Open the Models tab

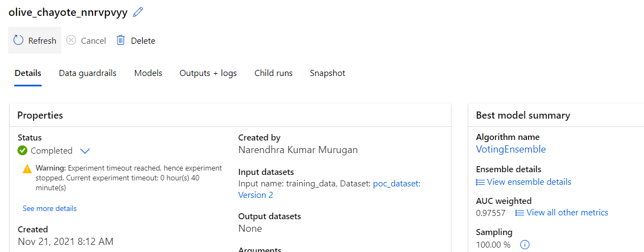tap(148, 73)
